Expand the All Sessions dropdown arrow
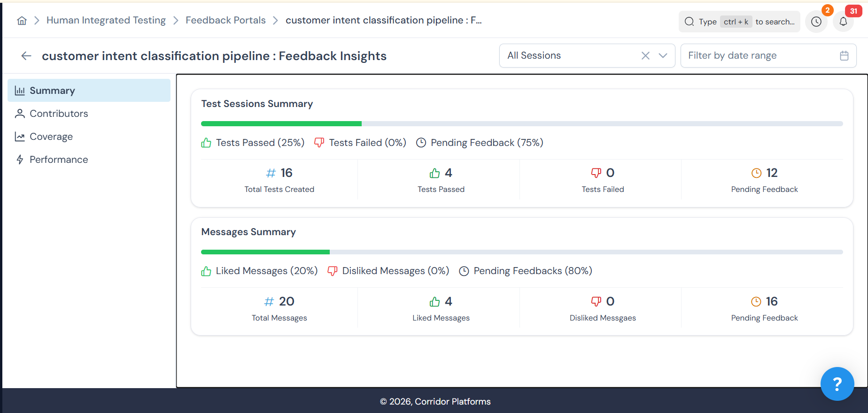 [663, 56]
